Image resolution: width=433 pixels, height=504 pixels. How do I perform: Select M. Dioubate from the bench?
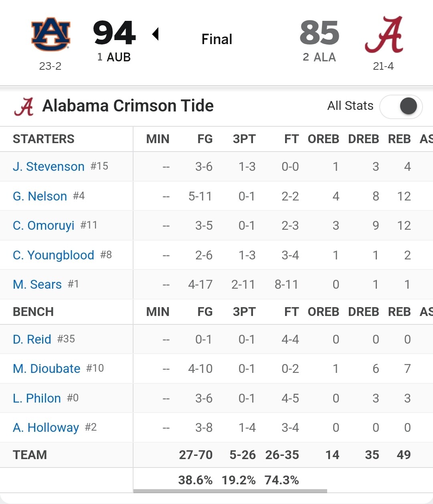click(47, 368)
